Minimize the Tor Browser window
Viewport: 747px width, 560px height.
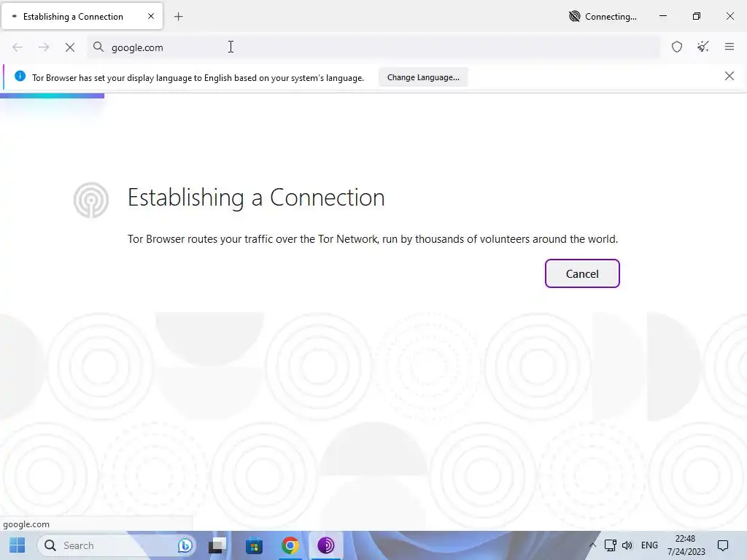click(x=662, y=16)
